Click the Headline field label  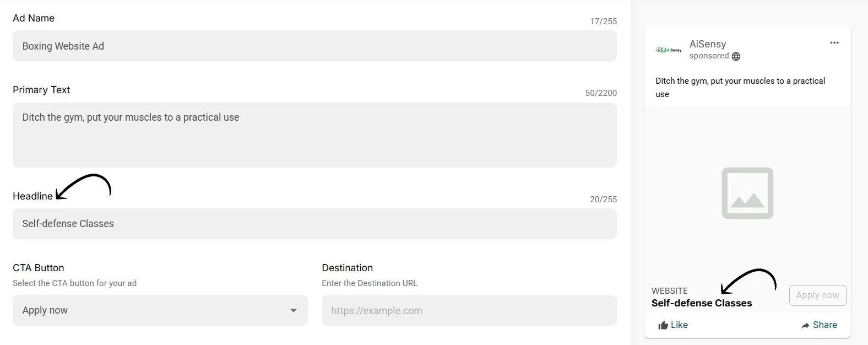tap(32, 196)
